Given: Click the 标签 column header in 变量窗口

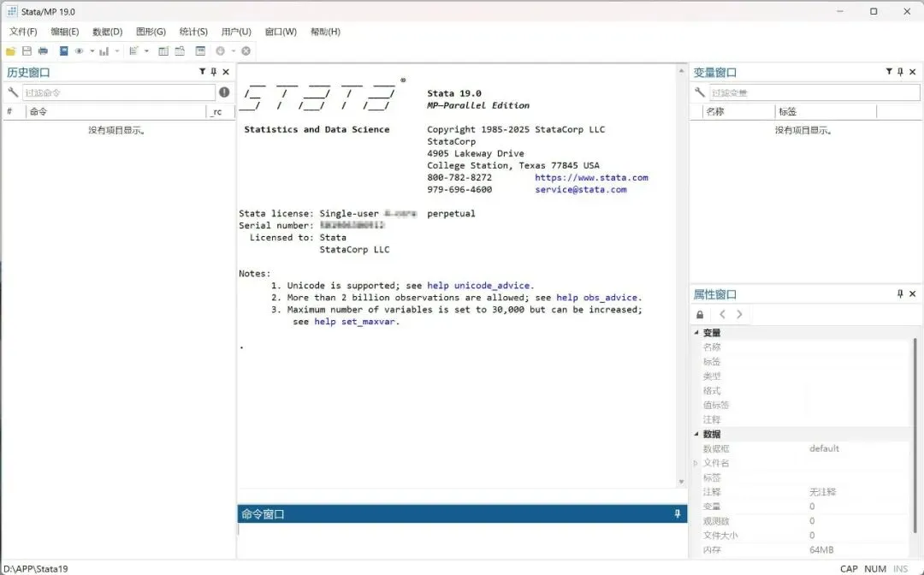Looking at the screenshot, I should (x=826, y=111).
